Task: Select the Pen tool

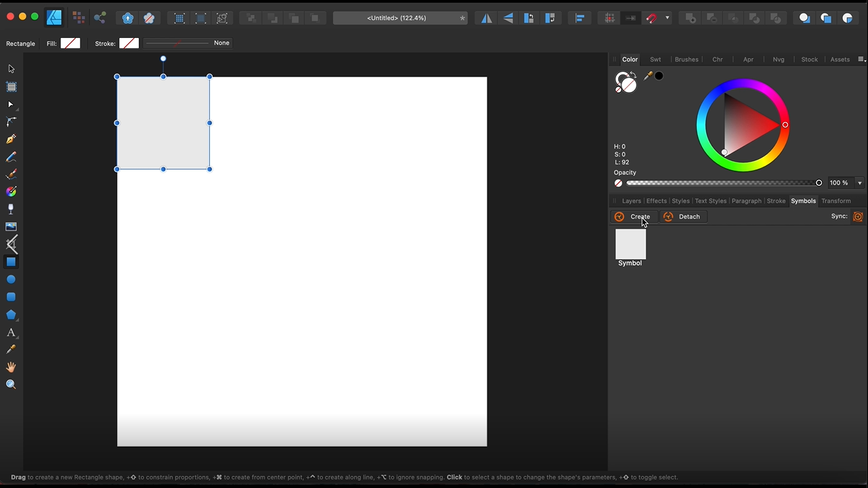Action: [11, 139]
